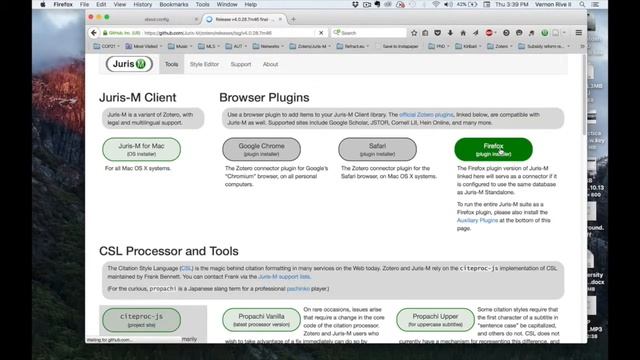Viewport: 640px width, 360px height.
Task: Follow the CSL link
Action: (186, 268)
